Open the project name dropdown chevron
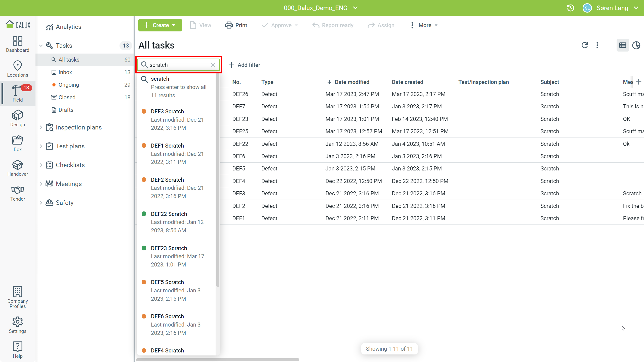The height and width of the screenshot is (362, 644). [355, 8]
